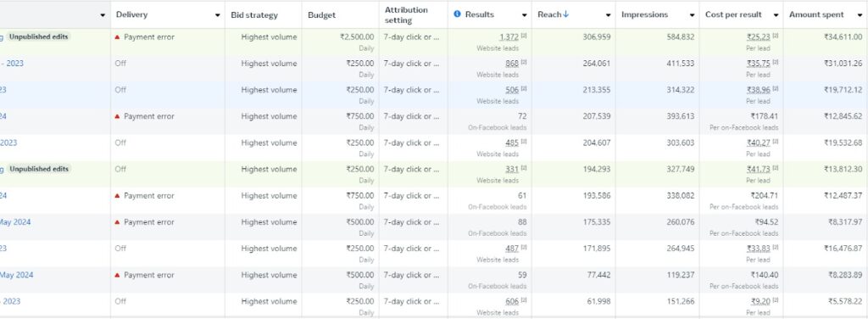Click the footnote marker beside the ₹40.27 cost
The image size is (868, 319).
point(776,142)
